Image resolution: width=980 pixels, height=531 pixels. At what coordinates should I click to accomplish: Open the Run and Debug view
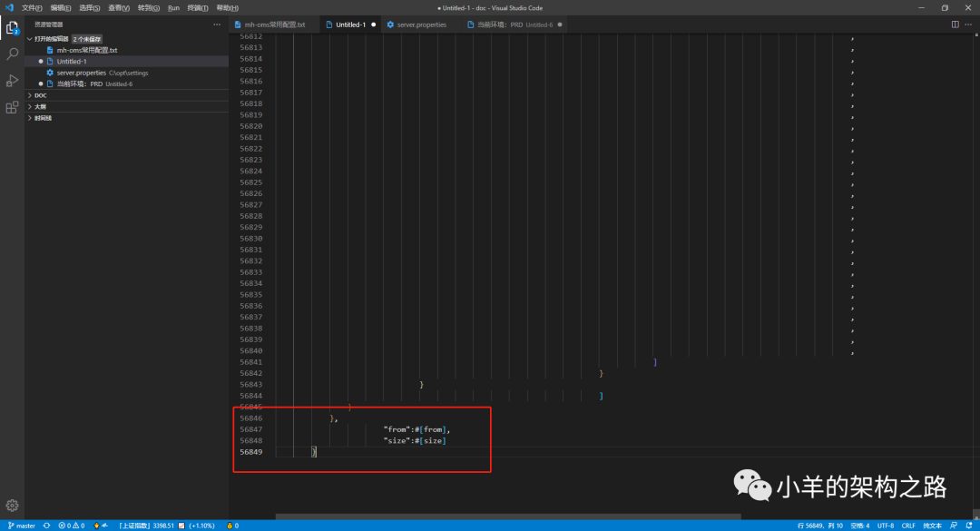point(12,81)
